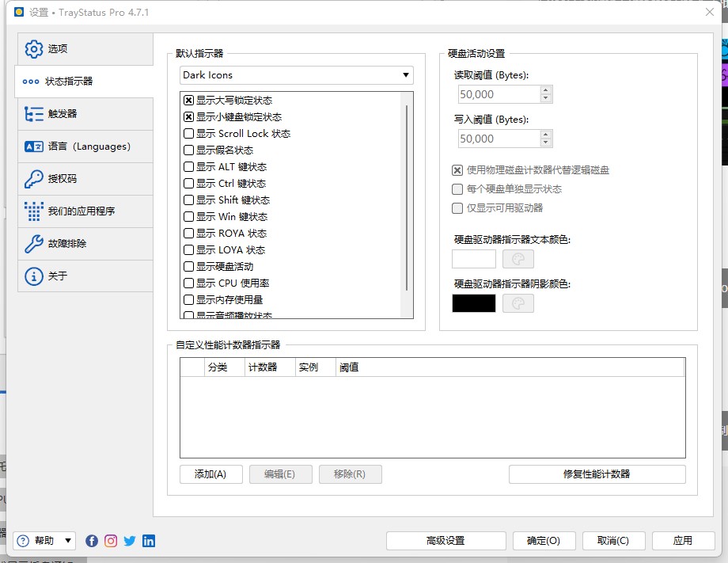Toggle 使用物理磁盘计数器代替逻辑磁盘
The image size is (728, 563).
pyautogui.click(x=457, y=170)
